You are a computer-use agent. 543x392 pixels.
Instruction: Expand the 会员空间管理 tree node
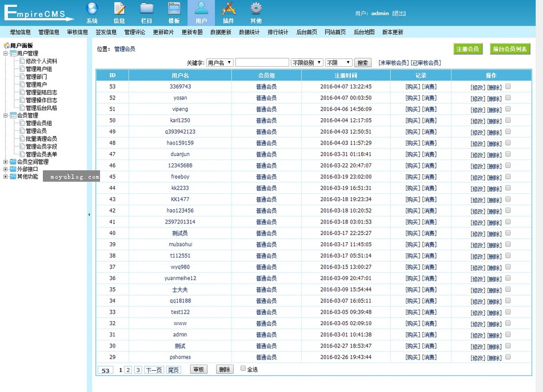tap(6, 162)
